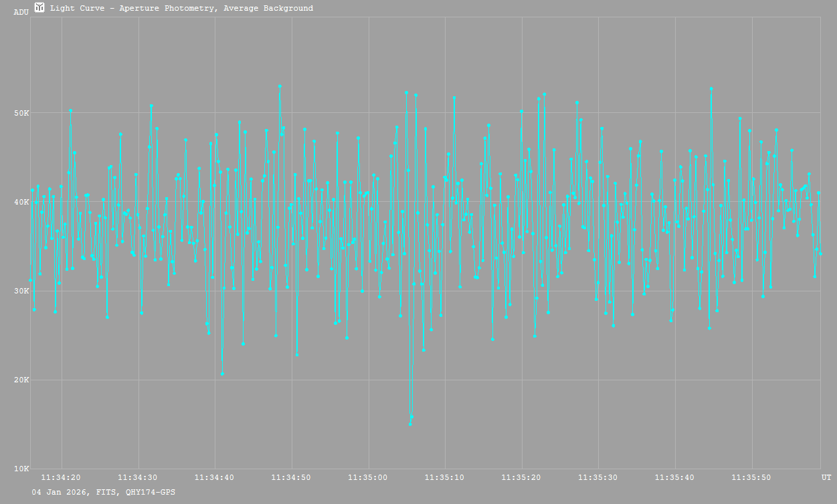Click the 40K label on the vertical axis
Screen dimensions: 837x504
pyautogui.click(x=22, y=202)
